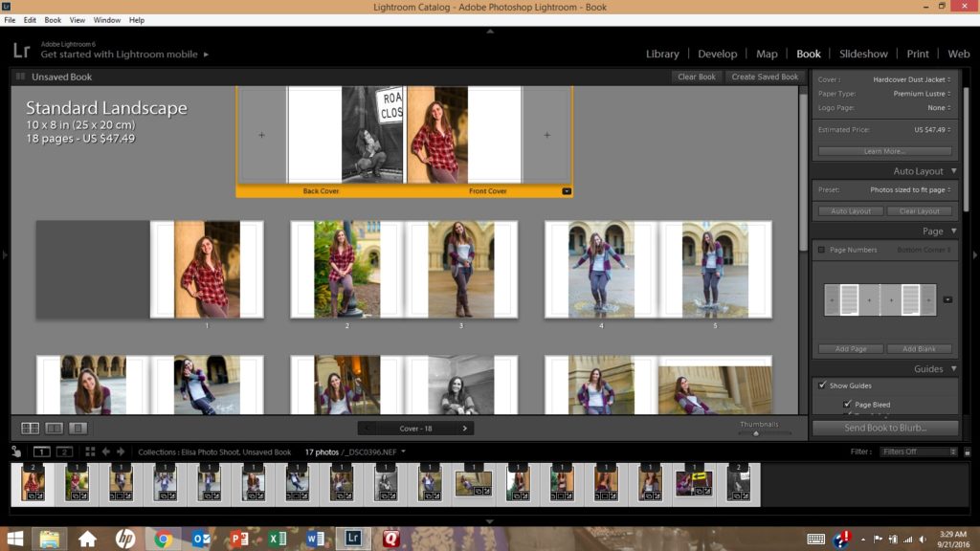
Task: Open the Edit menu
Action: (x=30, y=20)
